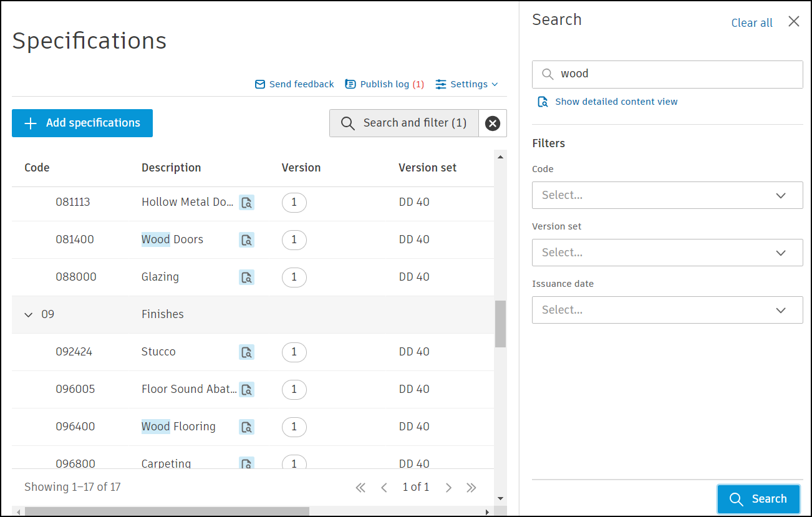The height and width of the screenshot is (517, 812).
Task: Click version 1 badge for Floor Sound Abatement
Action: 294,390
